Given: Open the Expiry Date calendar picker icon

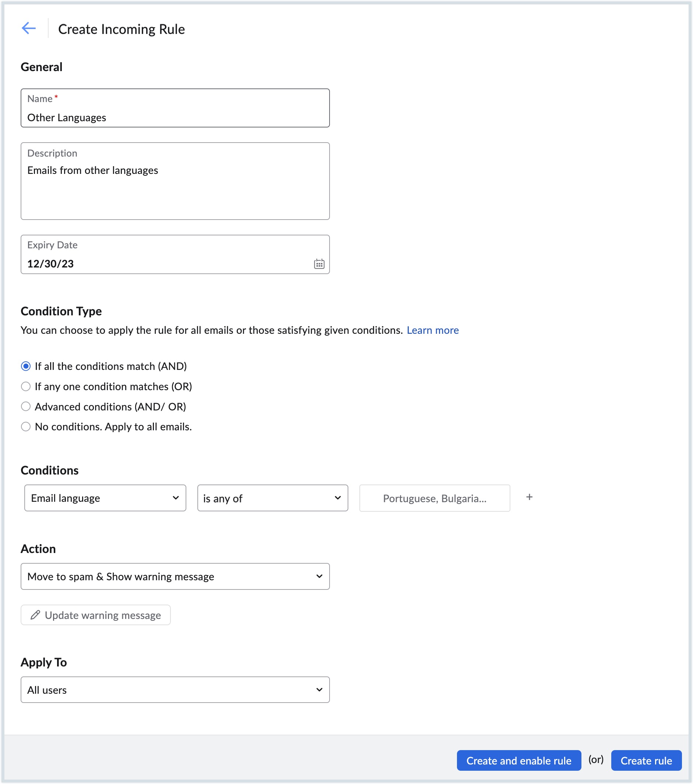Looking at the screenshot, I should (319, 264).
